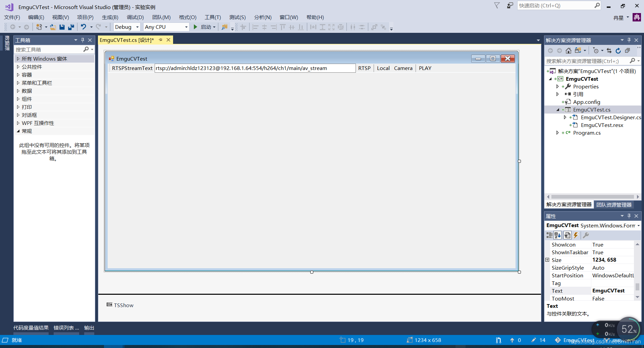Screen dimensions: 644x348
Task: Expand the 引用 references node
Action: 557,94
